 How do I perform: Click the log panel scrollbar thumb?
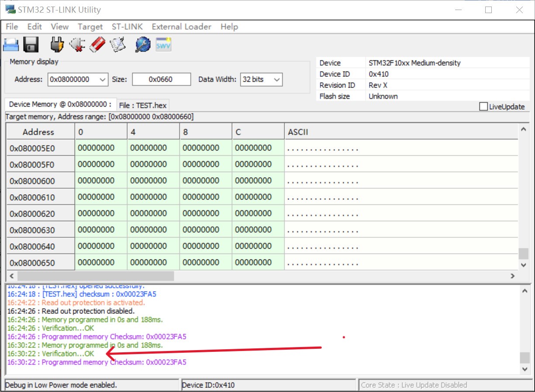tap(525, 358)
